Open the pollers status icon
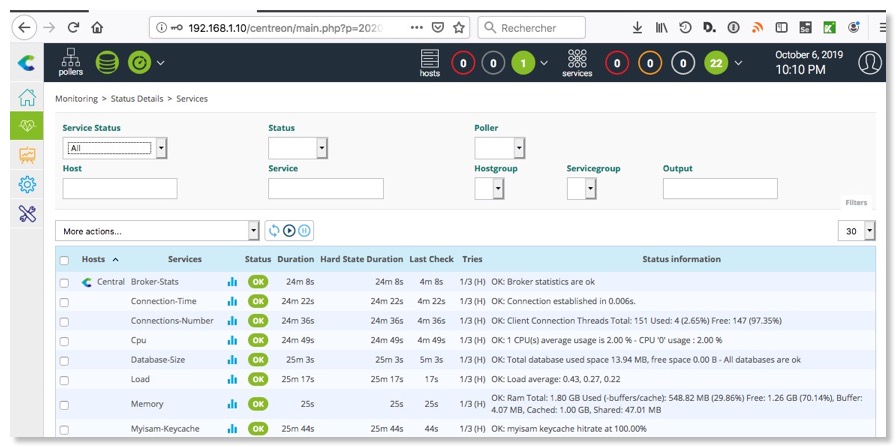Screen dimensions: 896x447 (71, 62)
